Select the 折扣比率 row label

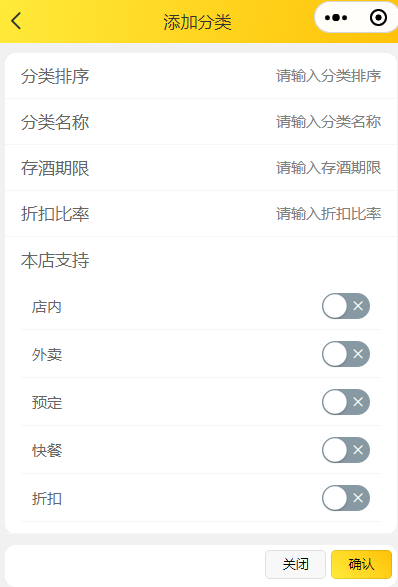(x=55, y=214)
